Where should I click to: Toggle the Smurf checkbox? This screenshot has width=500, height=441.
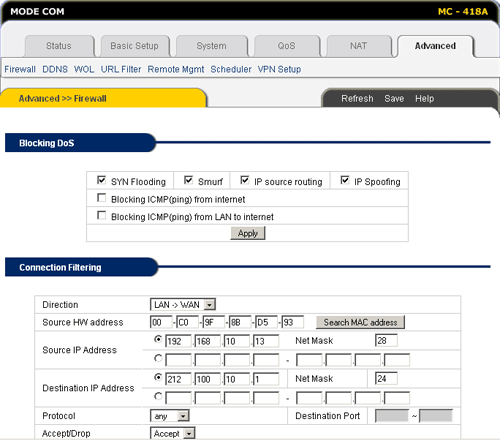tap(188, 180)
